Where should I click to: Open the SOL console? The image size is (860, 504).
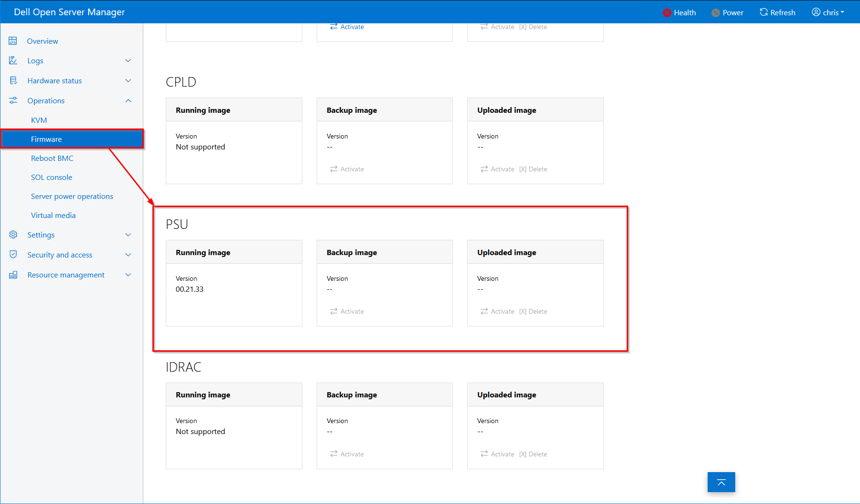coord(51,177)
